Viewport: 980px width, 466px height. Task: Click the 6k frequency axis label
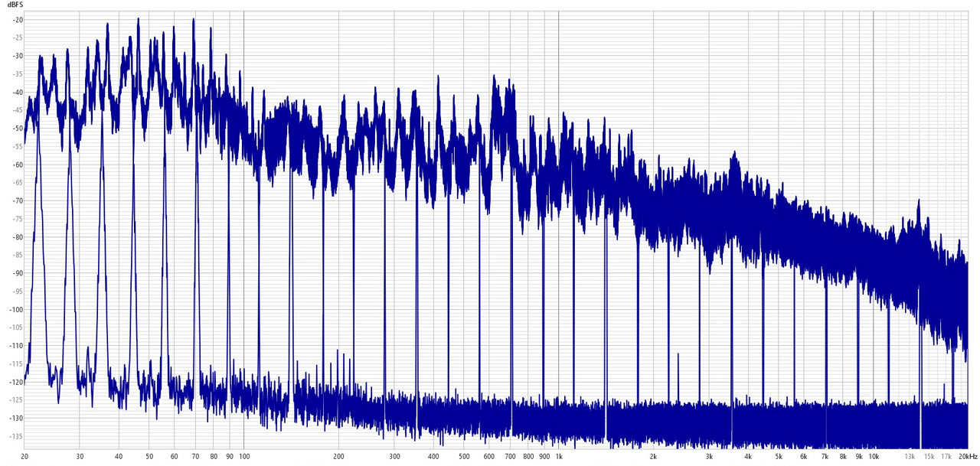[803, 456]
